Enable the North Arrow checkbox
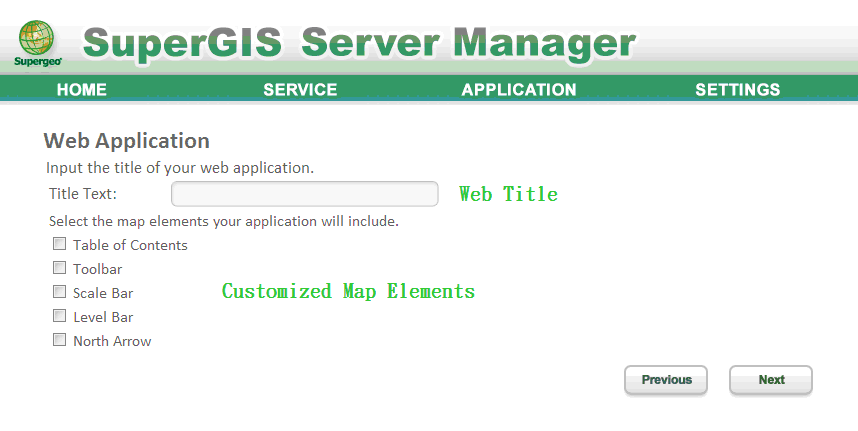 click(x=60, y=340)
